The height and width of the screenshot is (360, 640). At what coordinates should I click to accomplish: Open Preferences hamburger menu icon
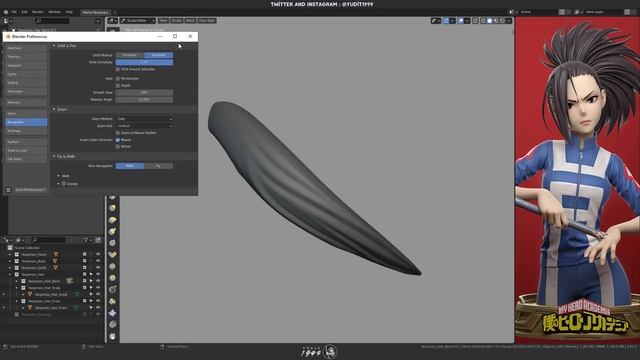click(8, 190)
